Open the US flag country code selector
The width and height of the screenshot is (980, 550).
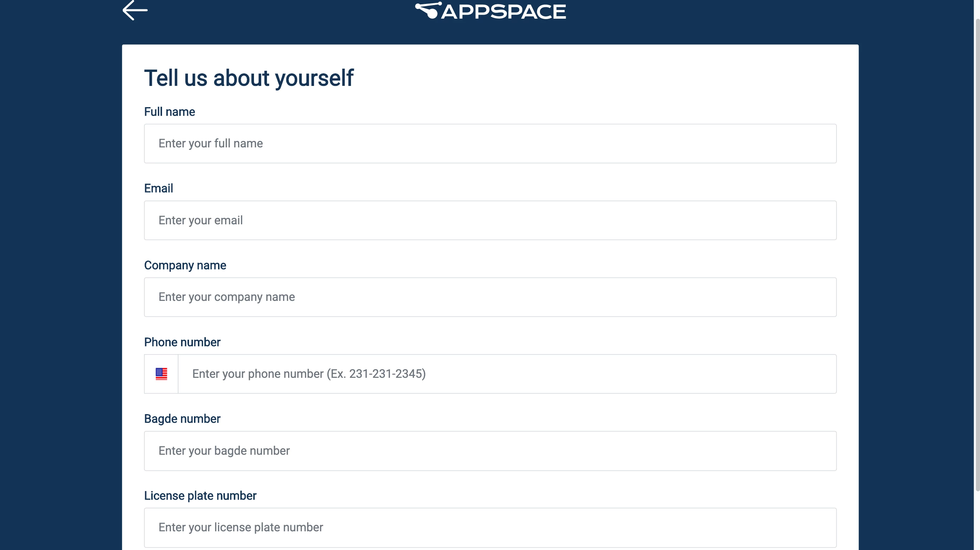161,374
